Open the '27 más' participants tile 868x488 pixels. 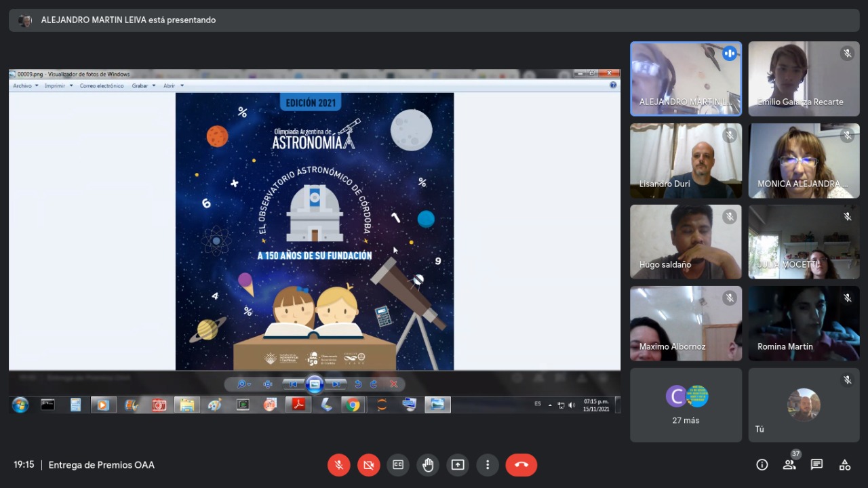[x=686, y=405]
